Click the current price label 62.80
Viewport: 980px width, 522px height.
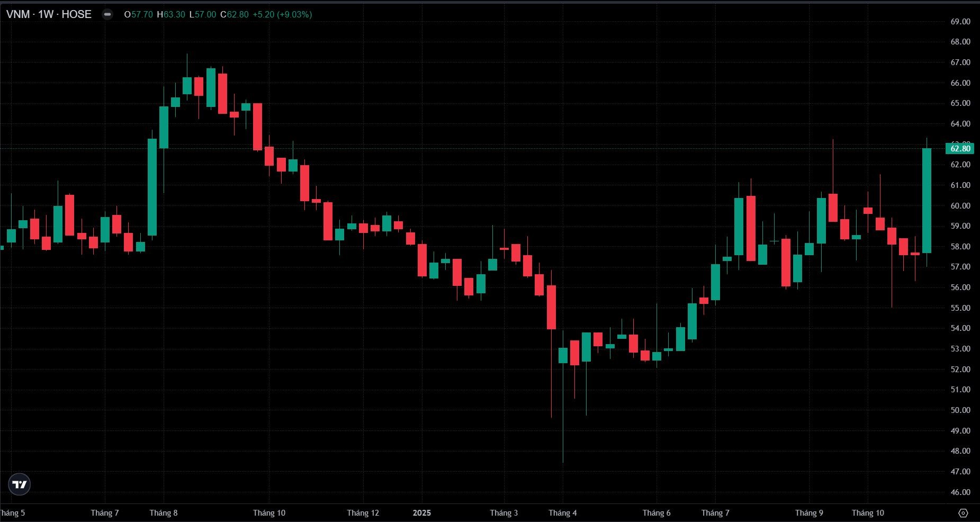(959, 149)
